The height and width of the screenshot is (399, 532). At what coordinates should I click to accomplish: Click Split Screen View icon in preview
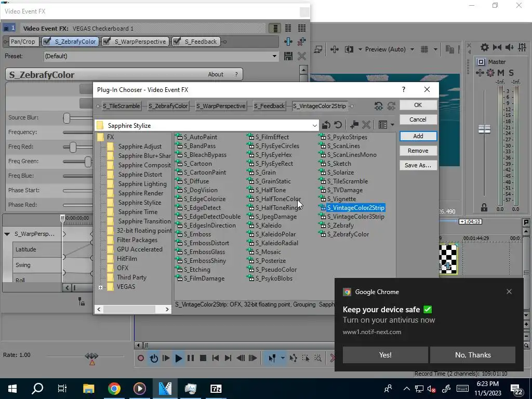point(349,49)
